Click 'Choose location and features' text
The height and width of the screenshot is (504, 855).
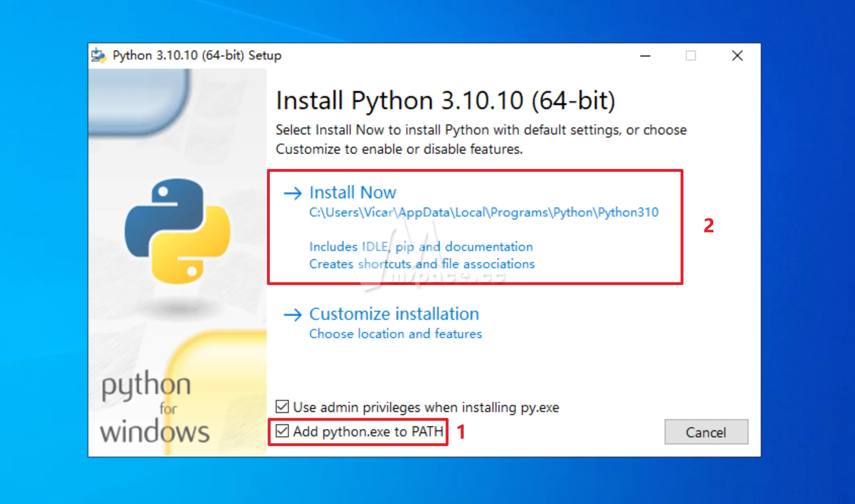pos(396,334)
